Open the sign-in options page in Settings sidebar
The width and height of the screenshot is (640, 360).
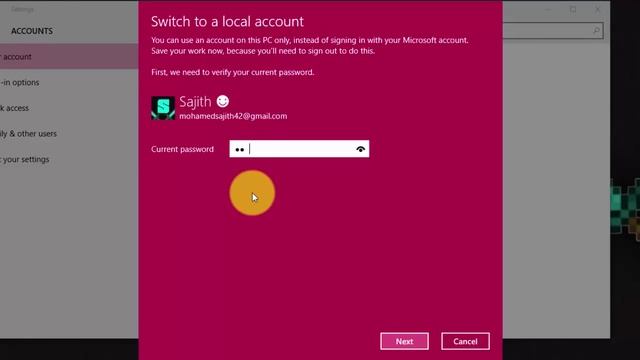click(x=20, y=82)
